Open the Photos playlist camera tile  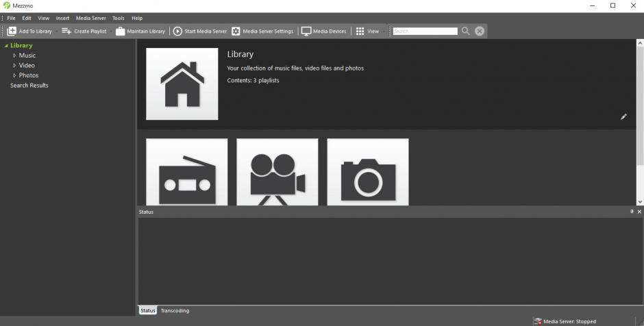pyautogui.click(x=368, y=172)
